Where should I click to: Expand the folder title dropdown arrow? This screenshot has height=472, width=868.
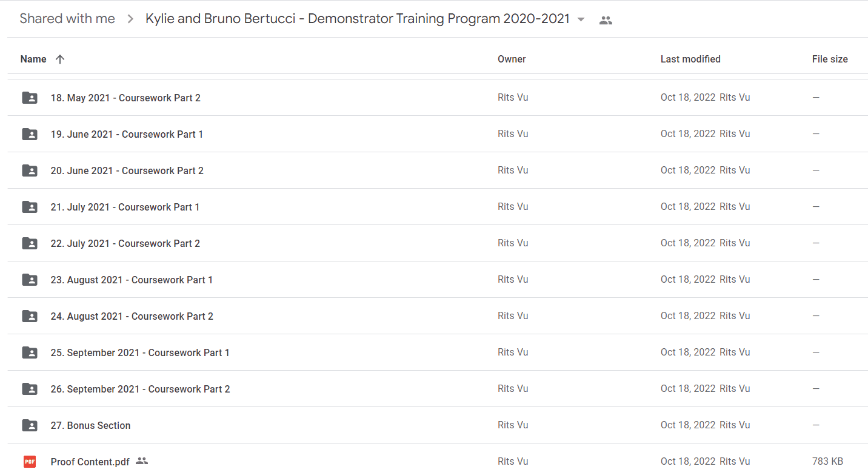click(581, 19)
